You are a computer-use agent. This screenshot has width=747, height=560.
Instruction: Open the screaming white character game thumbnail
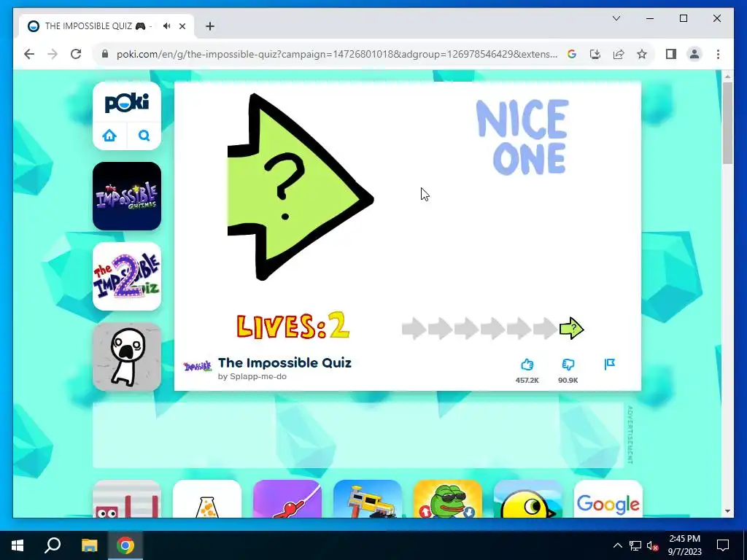pos(127,357)
